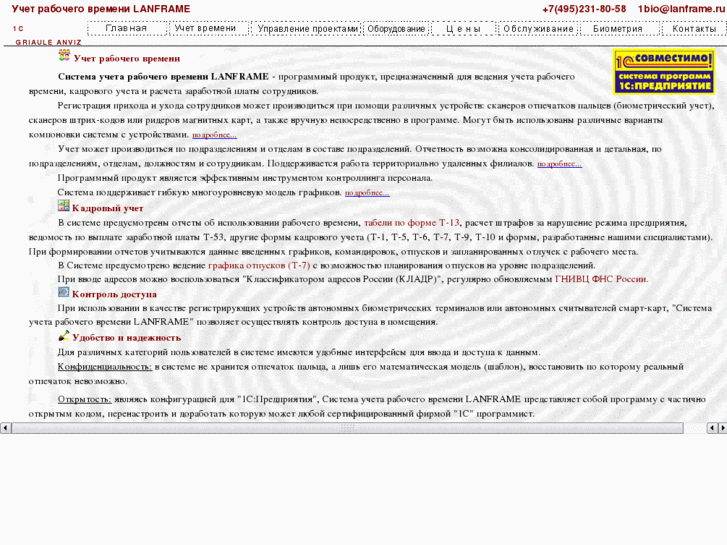The image size is (727, 545).
Task: Open the Обслуживание menu item
Action: [x=538, y=28]
